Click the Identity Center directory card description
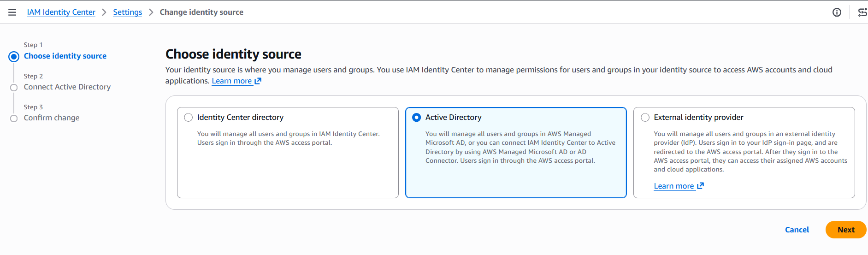This screenshot has height=255, width=868. (x=289, y=138)
